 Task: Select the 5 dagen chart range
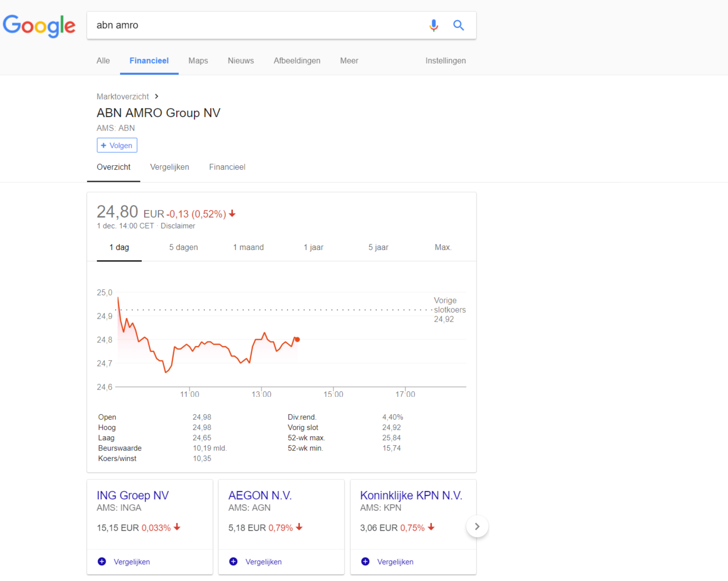click(x=183, y=247)
